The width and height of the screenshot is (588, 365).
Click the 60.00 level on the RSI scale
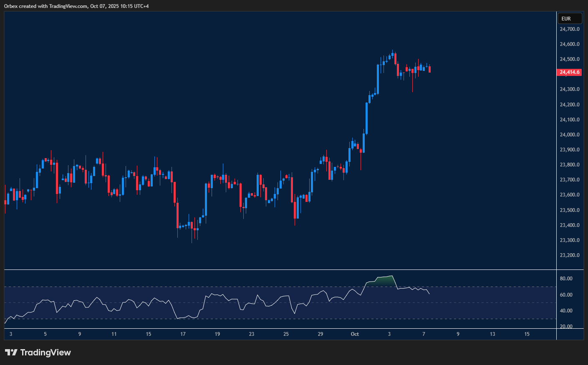pyautogui.click(x=566, y=295)
